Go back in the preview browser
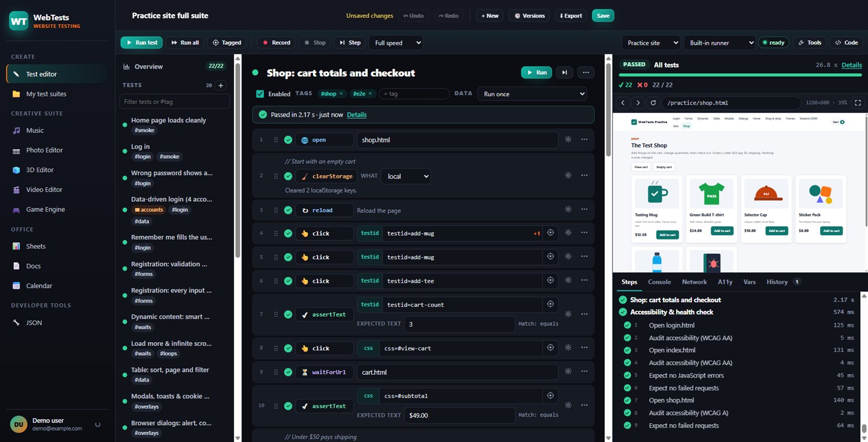Screen dimensions: 868x442 pyautogui.click(x=623, y=103)
